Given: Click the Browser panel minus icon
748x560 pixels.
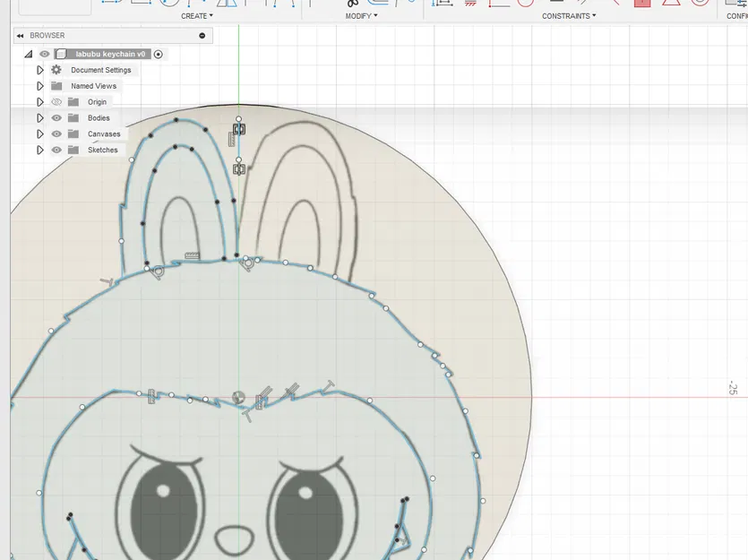Looking at the screenshot, I should [x=202, y=36].
